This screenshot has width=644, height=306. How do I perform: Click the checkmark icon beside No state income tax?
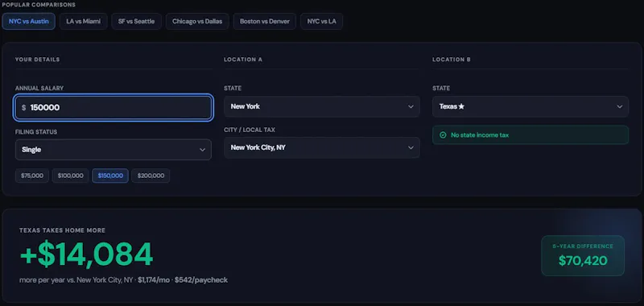tap(443, 135)
